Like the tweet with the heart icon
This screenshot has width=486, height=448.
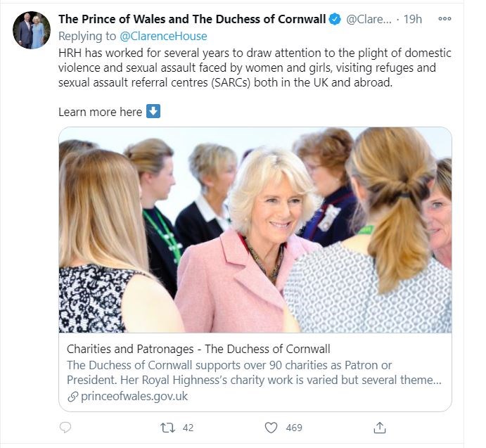tap(271, 427)
